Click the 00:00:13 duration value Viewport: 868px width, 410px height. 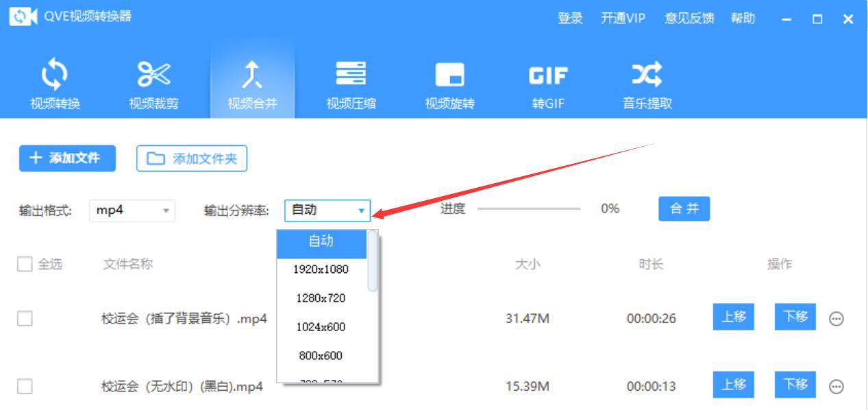(x=652, y=387)
